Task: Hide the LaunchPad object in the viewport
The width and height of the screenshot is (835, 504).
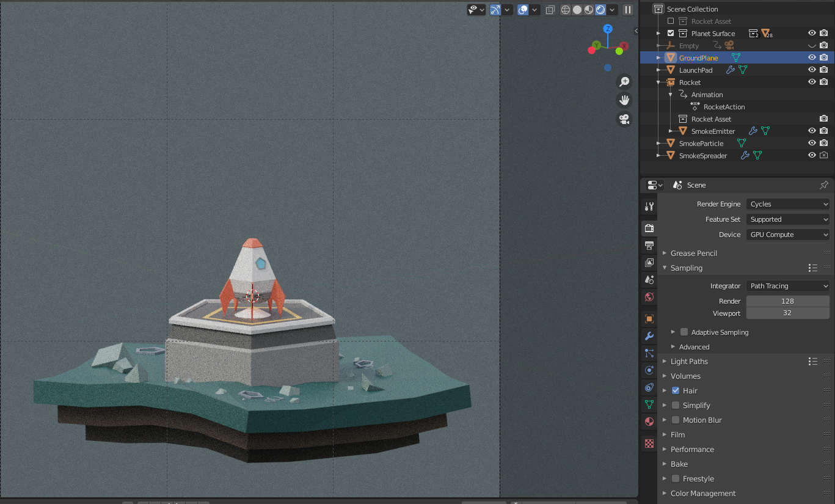Action: [x=812, y=70]
